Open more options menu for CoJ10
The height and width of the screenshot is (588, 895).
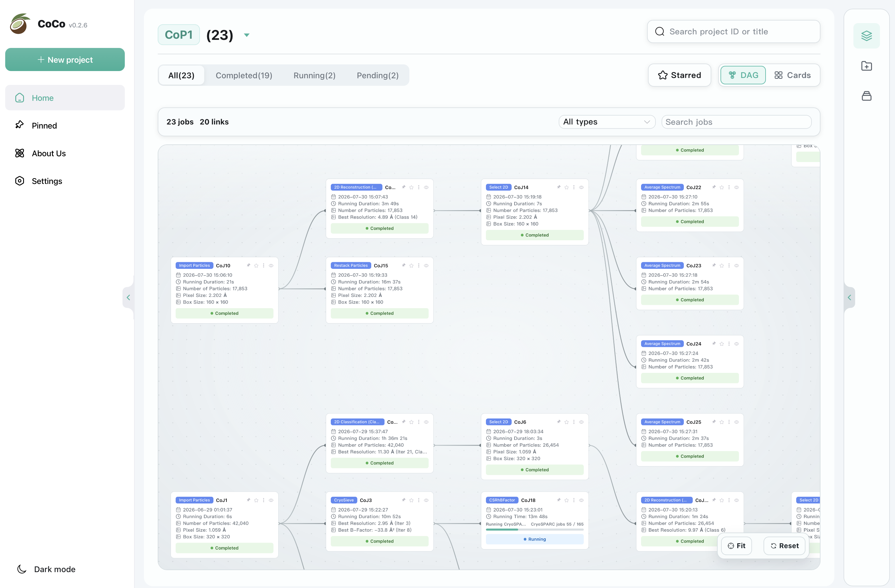(263, 265)
